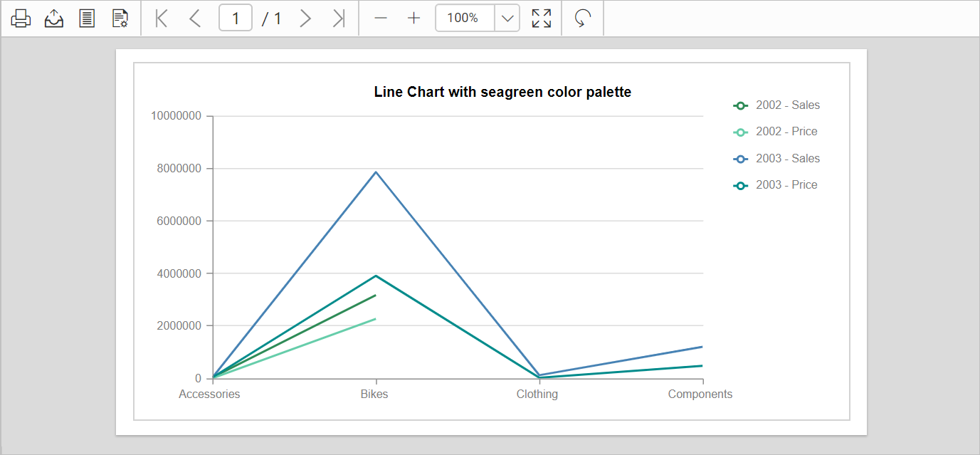This screenshot has width=980, height=455.
Task: Click the 4000000 y-axis label
Action: 179,273
